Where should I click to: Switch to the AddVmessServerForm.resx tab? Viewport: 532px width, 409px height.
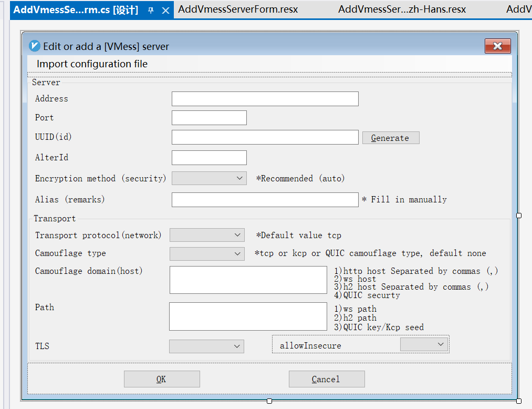point(238,9)
